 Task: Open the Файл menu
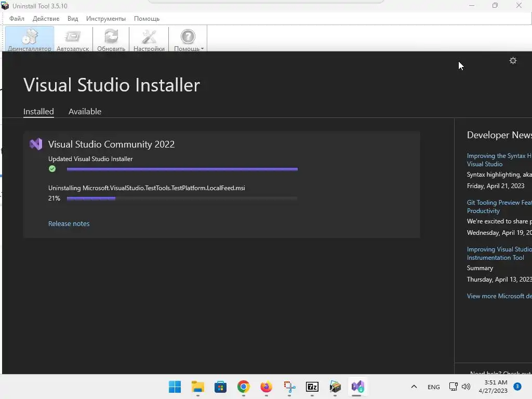point(17,19)
